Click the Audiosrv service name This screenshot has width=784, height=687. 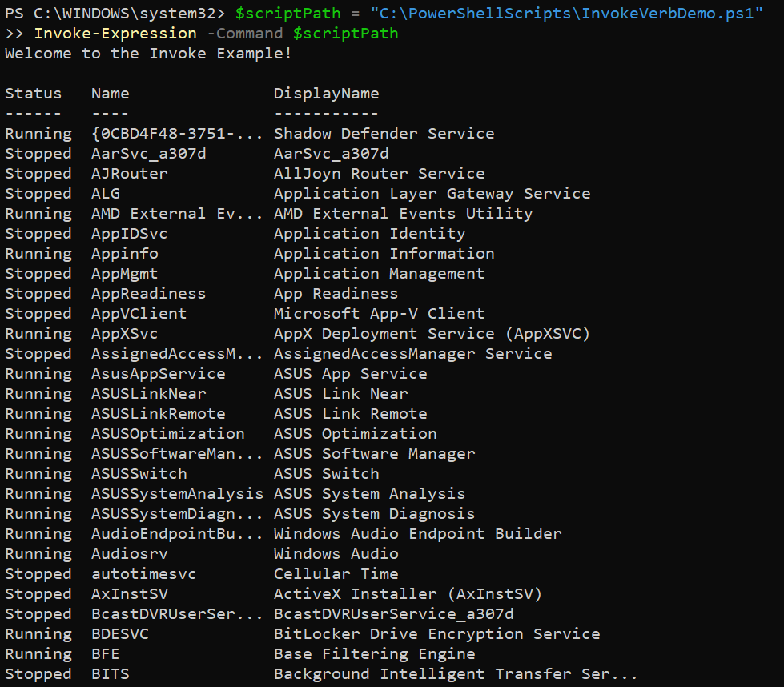(x=130, y=553)
